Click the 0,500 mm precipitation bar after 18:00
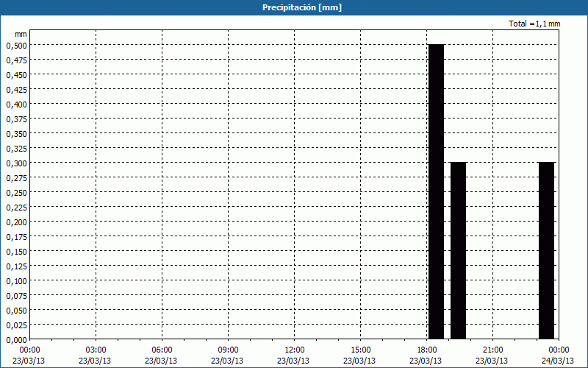 [x=436, y=191]
